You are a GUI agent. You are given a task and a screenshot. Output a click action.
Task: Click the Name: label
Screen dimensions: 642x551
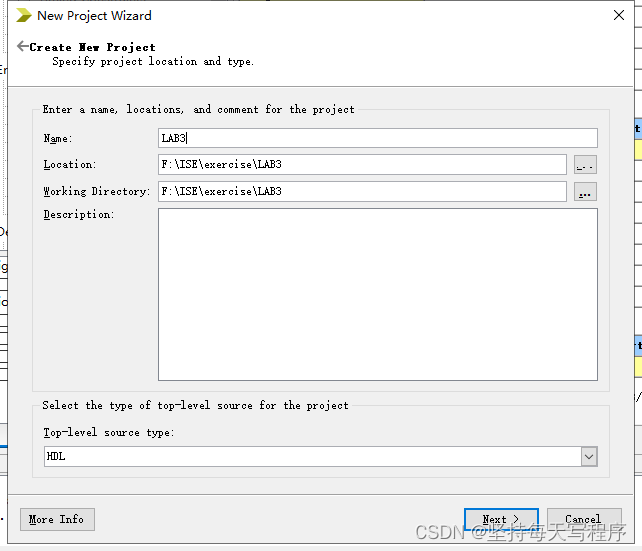pos(58,138)
